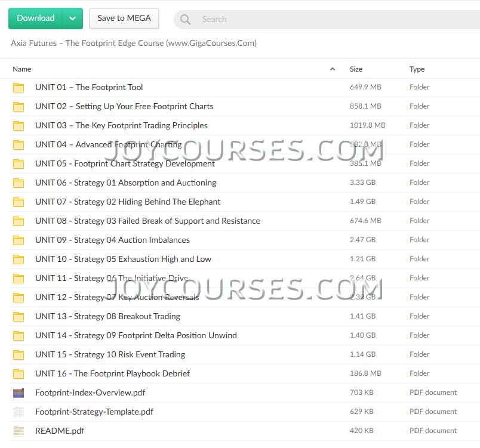
Task: Sort files by the Name column header
Action: click(x=21, y=69)
